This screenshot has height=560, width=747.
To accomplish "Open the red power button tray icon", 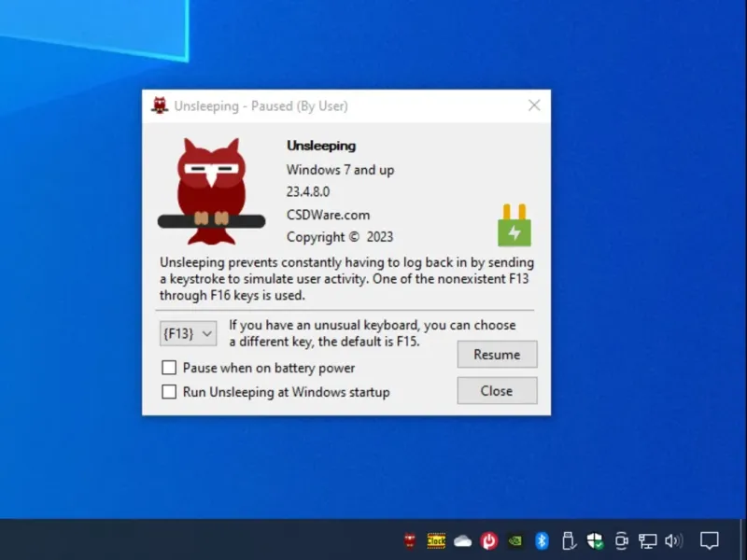I will pyautogui.click(x=488, y=540).
